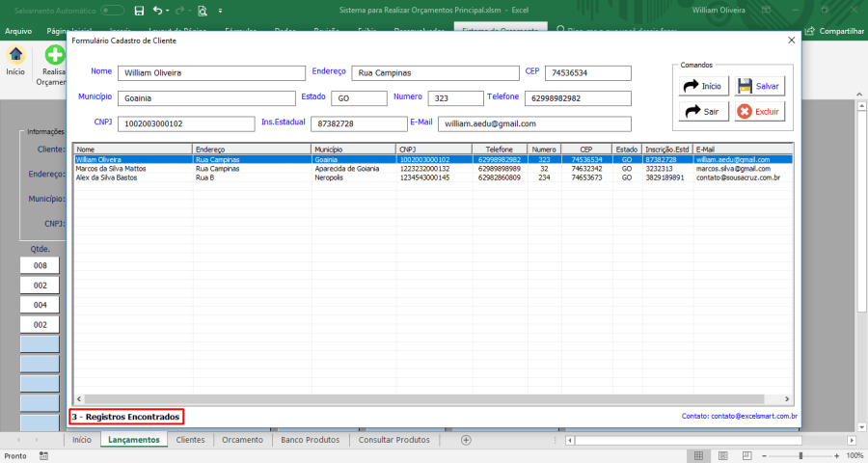Open the undo history dropdown arrow
The height and width of the screenshot is (463, 868).
point(168,11)
